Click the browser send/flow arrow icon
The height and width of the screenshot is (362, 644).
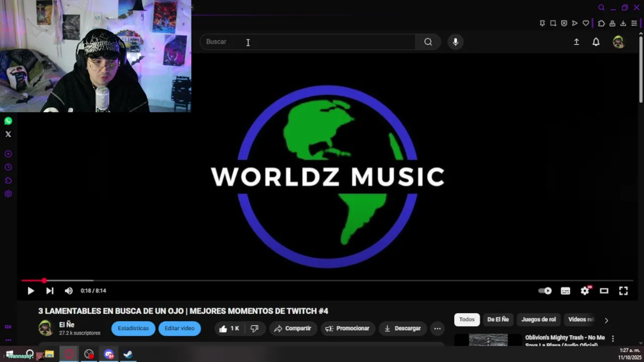pyautogui.click(x=575, y=23)
